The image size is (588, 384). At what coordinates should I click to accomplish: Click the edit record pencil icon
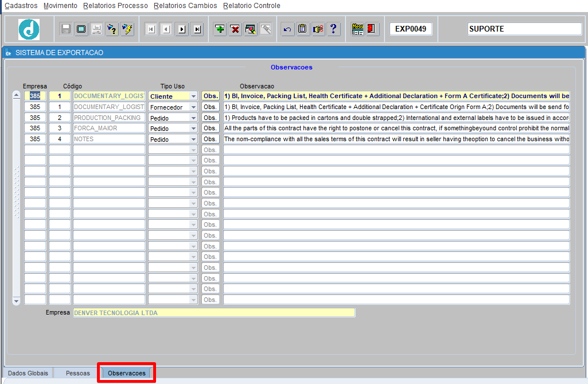[251, 29]
